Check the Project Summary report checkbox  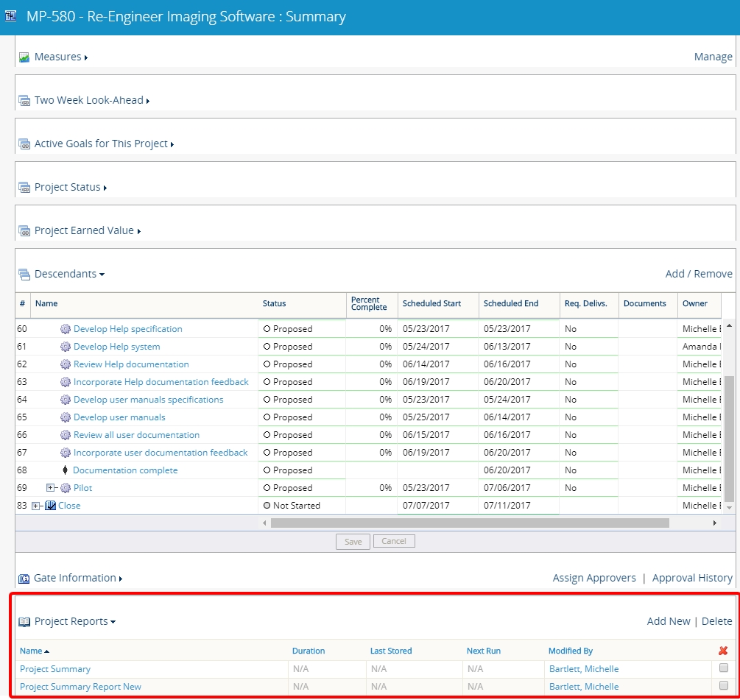click(x=724, y=668)
